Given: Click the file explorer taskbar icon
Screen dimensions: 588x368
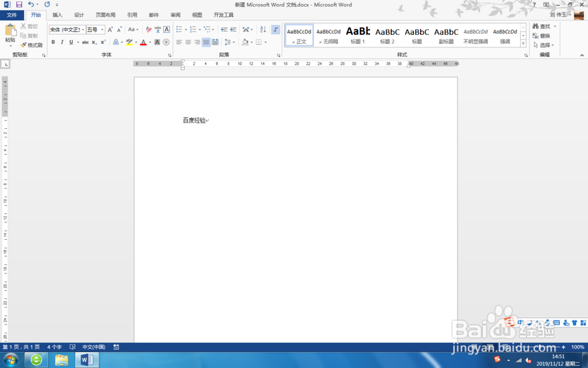Looking at the screenshot, I should 62,360.
